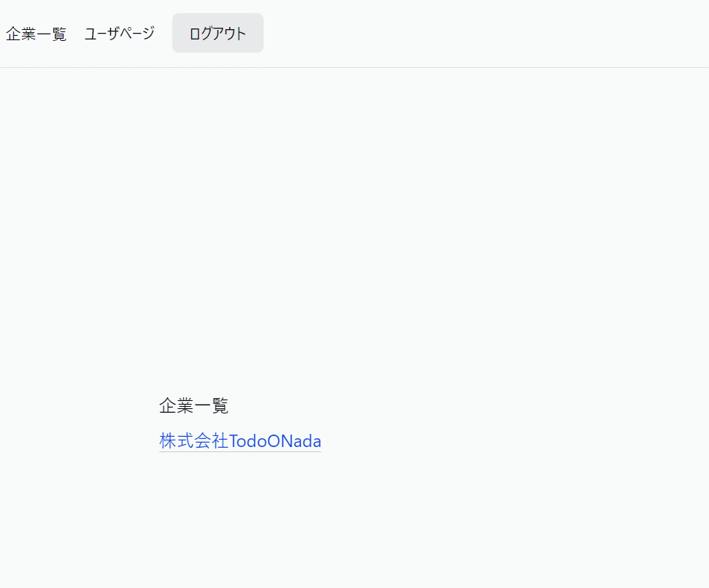Open the 株式会社TodoONada company link
The image size is (709, 588).
[240, 440]
